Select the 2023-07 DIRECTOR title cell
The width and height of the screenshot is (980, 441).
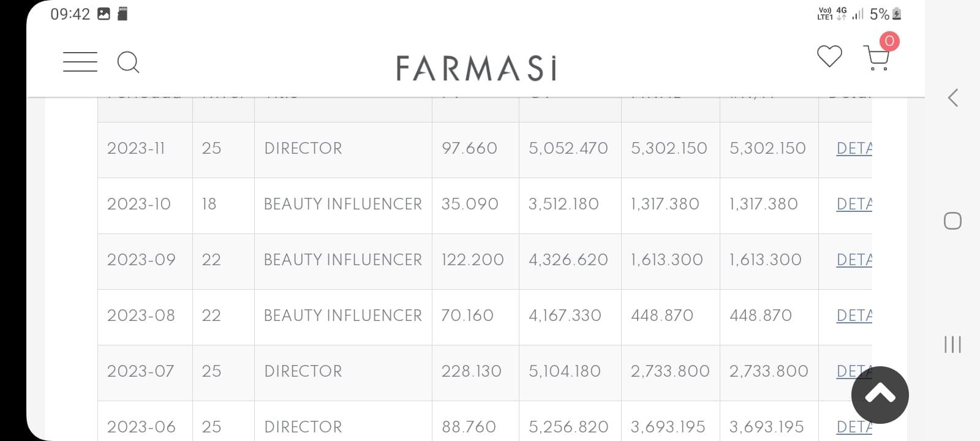point(303,371)
